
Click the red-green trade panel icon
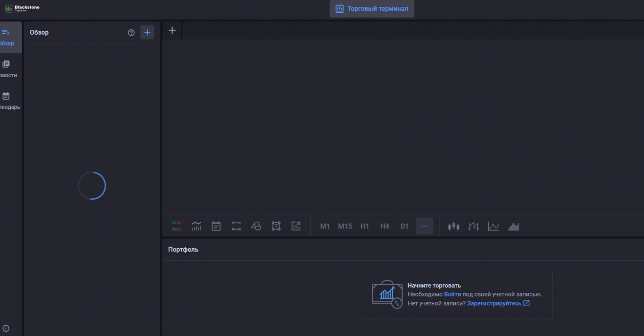coord(176,226)
